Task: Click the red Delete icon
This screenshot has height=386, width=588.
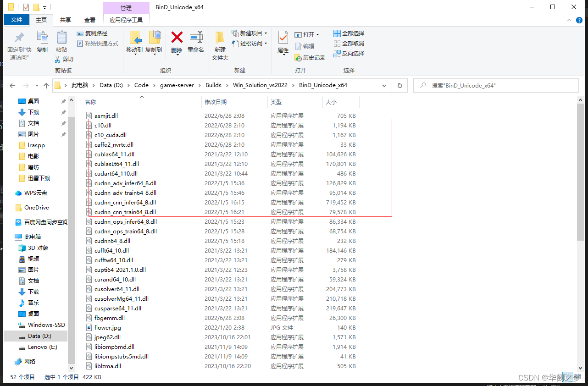Action: [x=177, y=37]
